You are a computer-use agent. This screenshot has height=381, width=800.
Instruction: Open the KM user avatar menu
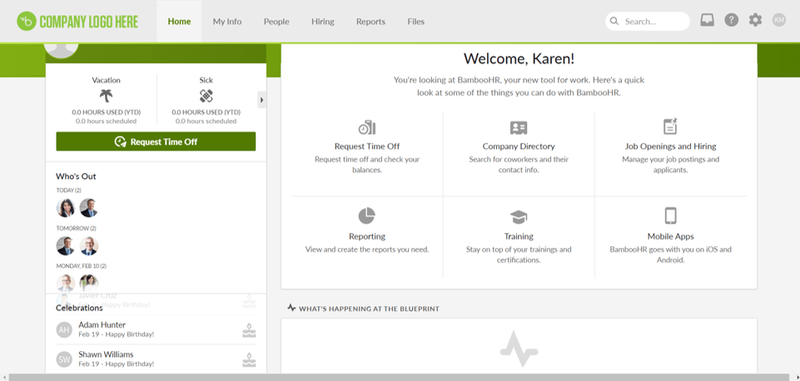coord(779,20)
